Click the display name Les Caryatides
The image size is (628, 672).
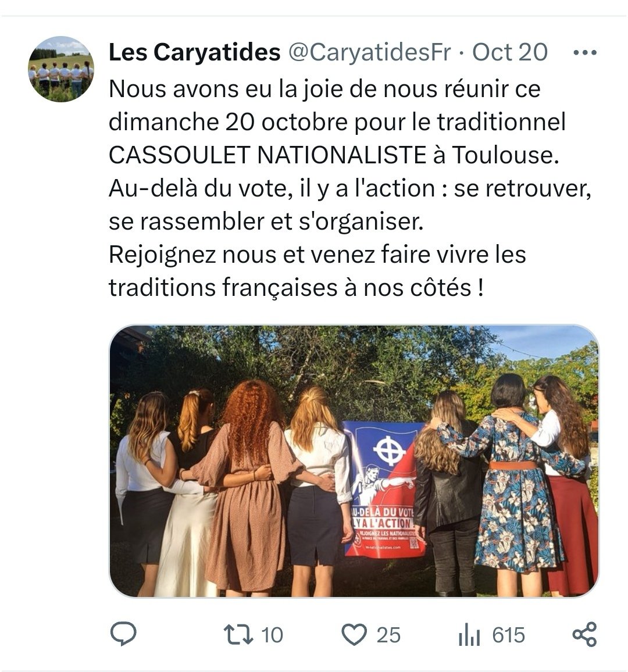[x=195, y=52]
